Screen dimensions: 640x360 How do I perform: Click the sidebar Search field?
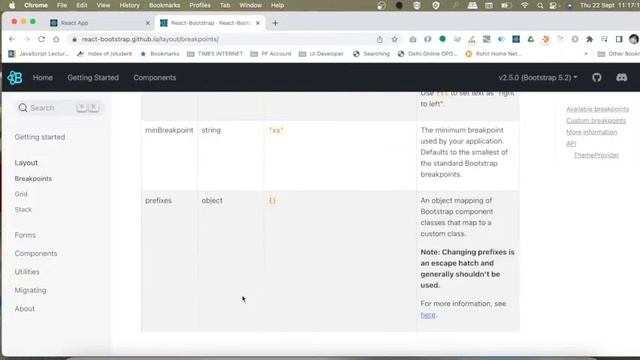(x=59, y=108)
